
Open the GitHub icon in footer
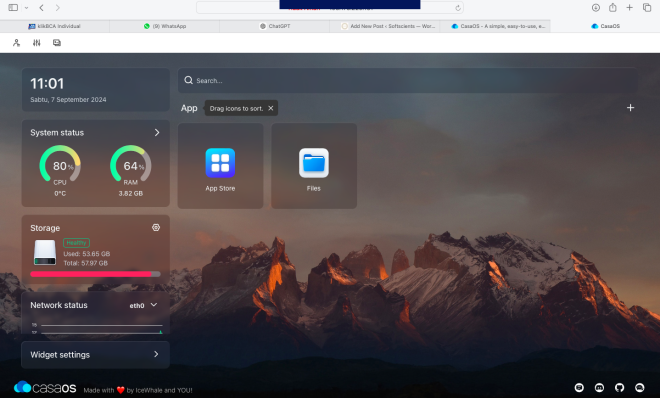coord(619,387)
